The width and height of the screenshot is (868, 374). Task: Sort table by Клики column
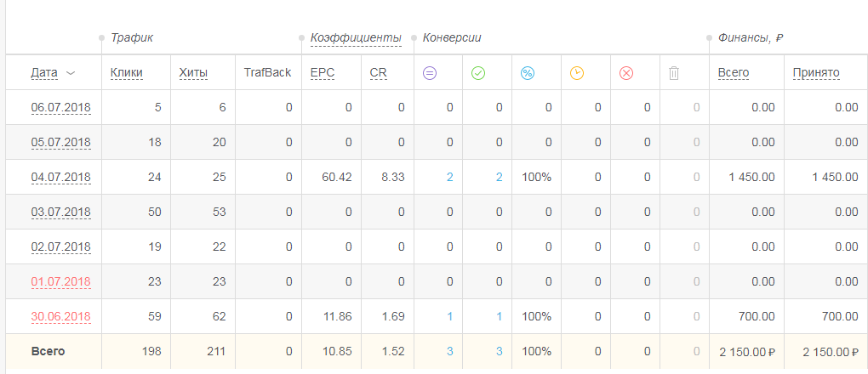pyautogui.click(x=127, y=73)
